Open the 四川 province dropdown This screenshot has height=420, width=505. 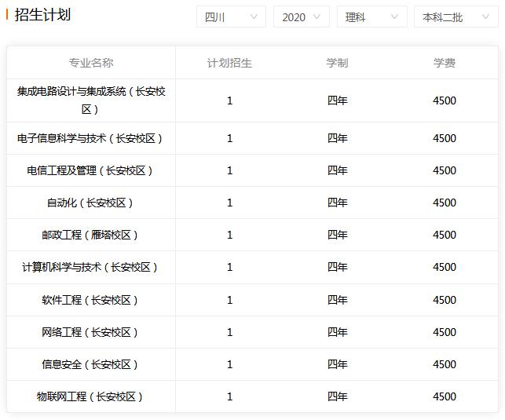coord(231,16)
